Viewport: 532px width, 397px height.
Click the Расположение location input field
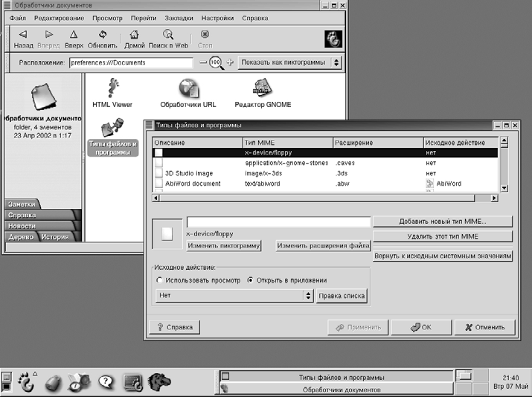(x=130, y=63)
